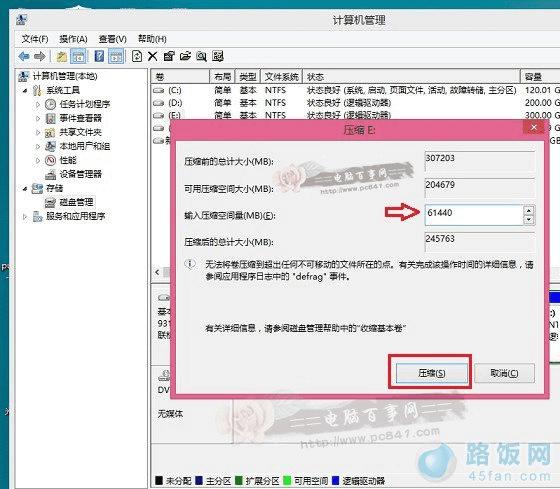Click the volume list scroll-left arrow
The width and height of the screenshot is (560, 489).
pos(157,272)
